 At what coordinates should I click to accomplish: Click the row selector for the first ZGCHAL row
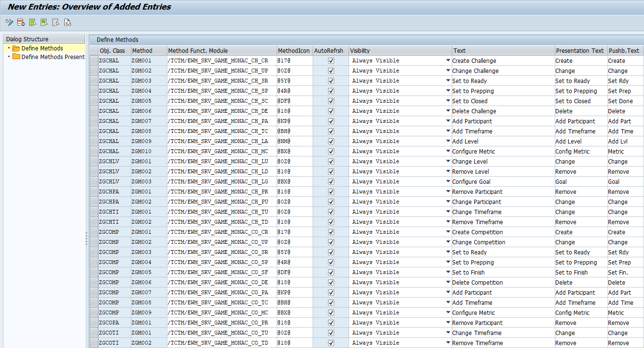coord(93,61)
